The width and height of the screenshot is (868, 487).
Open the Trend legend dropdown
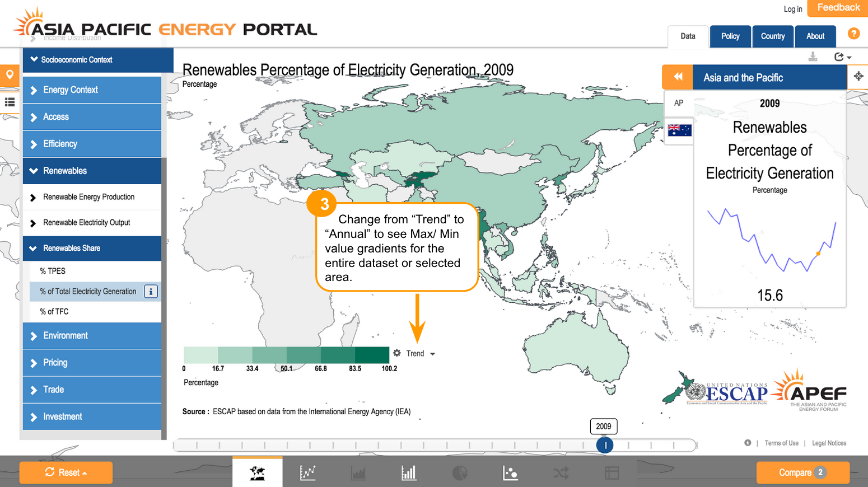click(x=420, y=354)
